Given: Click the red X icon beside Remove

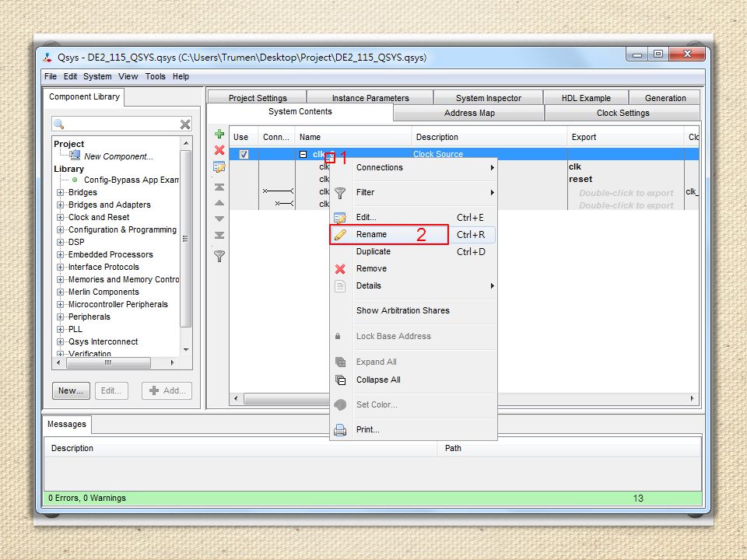Looking at the screenshot, I should (340, 269).
